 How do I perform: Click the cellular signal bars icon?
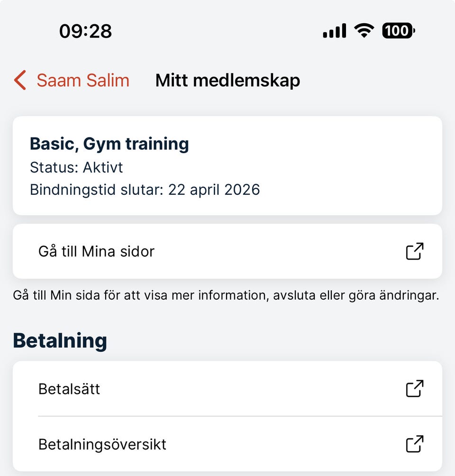point(334,31)
